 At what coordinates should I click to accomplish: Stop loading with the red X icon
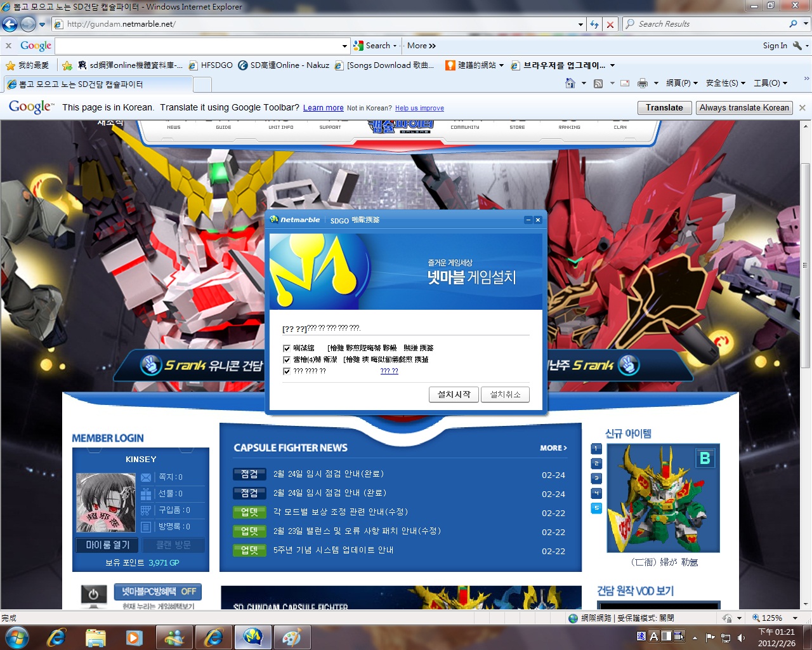[x=610, y=24]
